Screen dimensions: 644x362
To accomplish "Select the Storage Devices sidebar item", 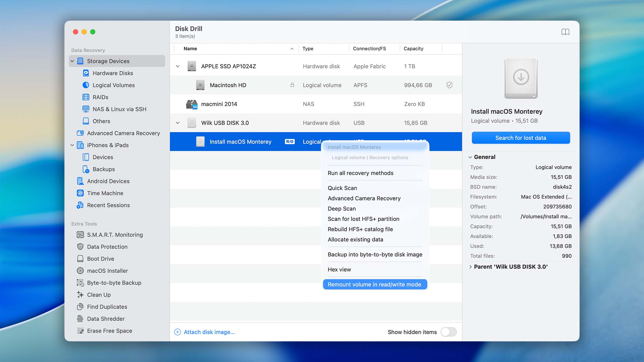I will [117, 61].
